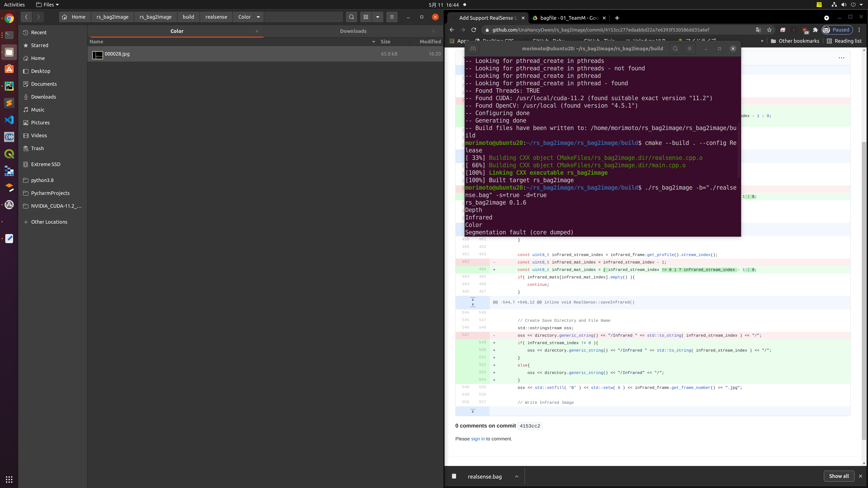This screenshot has height=488, width=868.
Task: Click the search icon in terminal titlebar
Action: [x=675, y=48]
